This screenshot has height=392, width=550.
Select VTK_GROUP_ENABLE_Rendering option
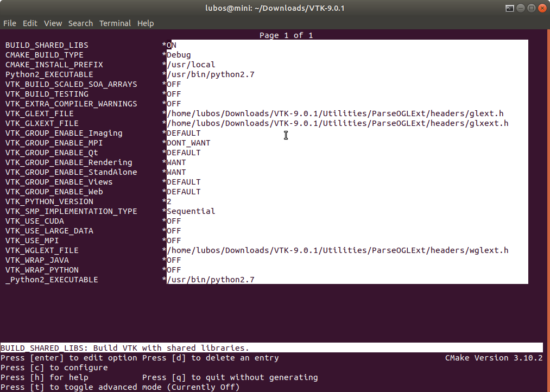[x=69, y=163]
